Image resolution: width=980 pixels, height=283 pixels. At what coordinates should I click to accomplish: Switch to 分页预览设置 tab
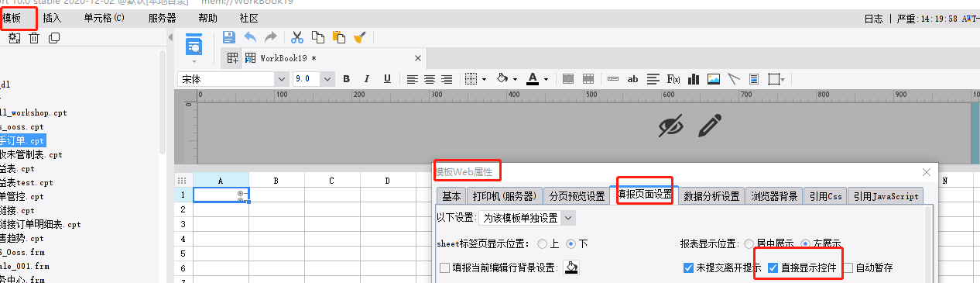pyautogui.click(x=577, y=196)
